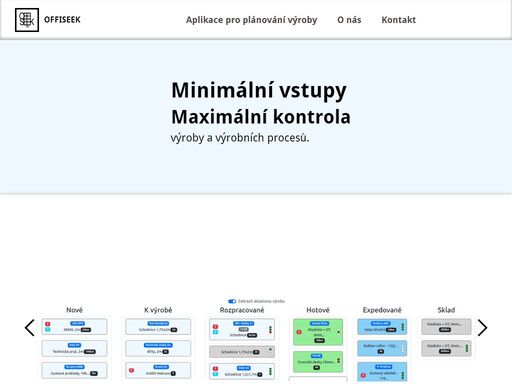Click red icon on the KARO matrace card
Image resolution: width=512 pixels, height=384 pixels.
pyautogui.click(x=132, y=370)
